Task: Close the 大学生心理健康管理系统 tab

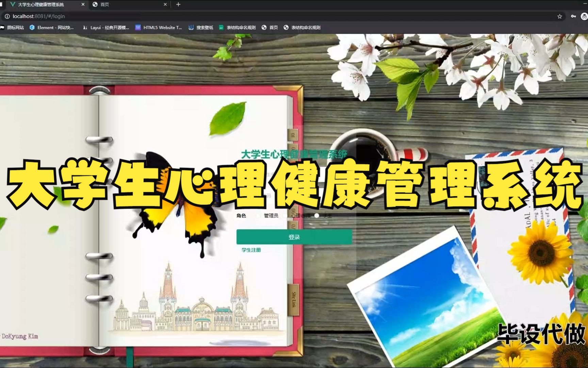Action: point(83,4)
